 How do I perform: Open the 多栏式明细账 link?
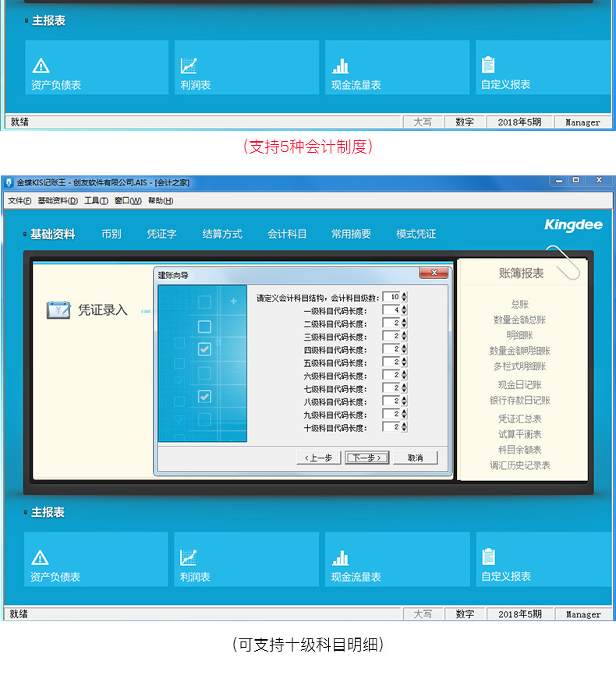pos(520,366)
